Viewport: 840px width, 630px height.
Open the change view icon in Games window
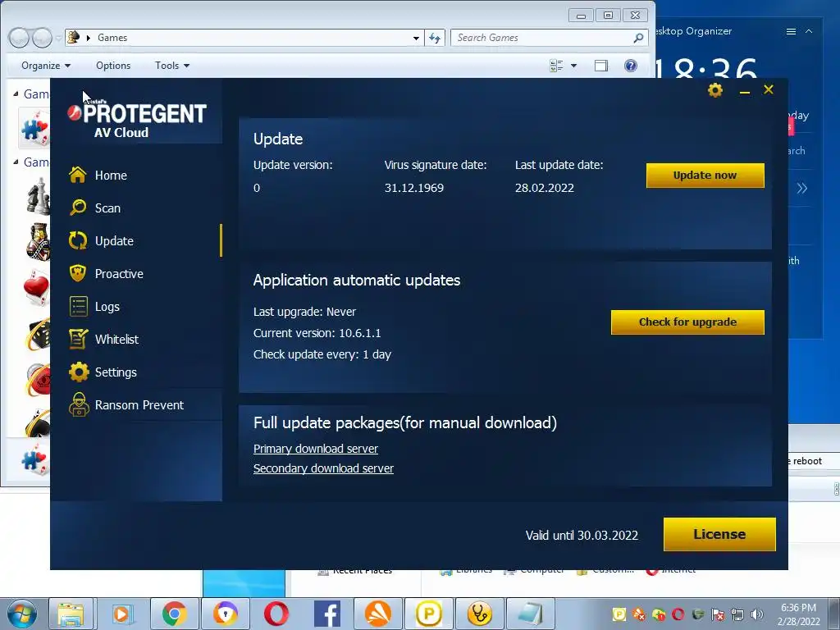(557, 66)
